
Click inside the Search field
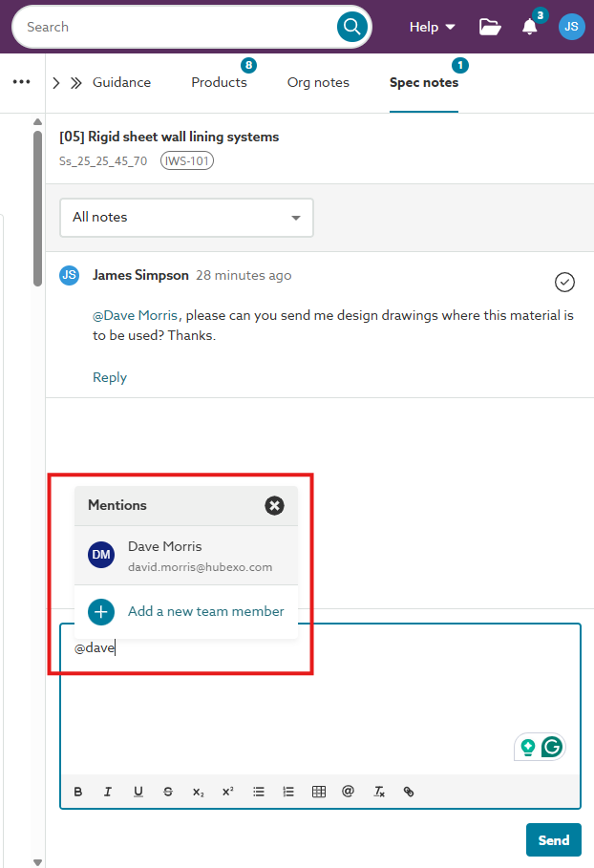(x=143, y=26)
